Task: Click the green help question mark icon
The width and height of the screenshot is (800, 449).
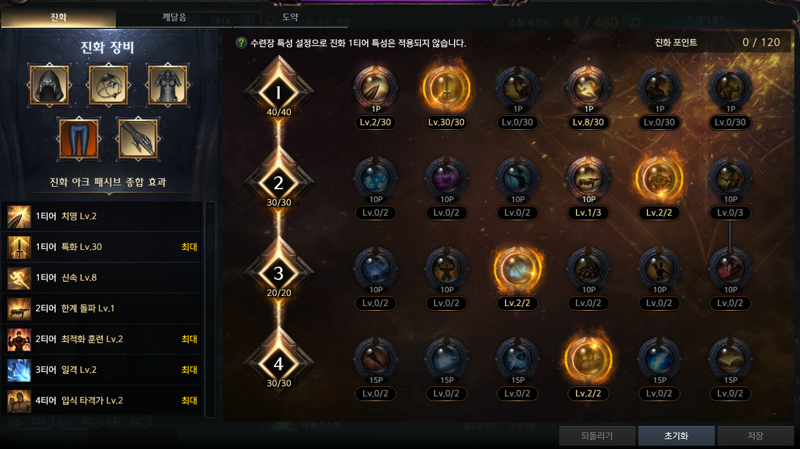Action: pyautogui.click(x=240, y=43)
